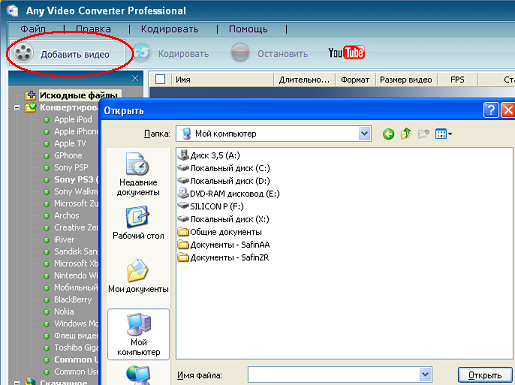515x385 pixels.
Task: Open Недавние документы in places bar
Action: 138,174
